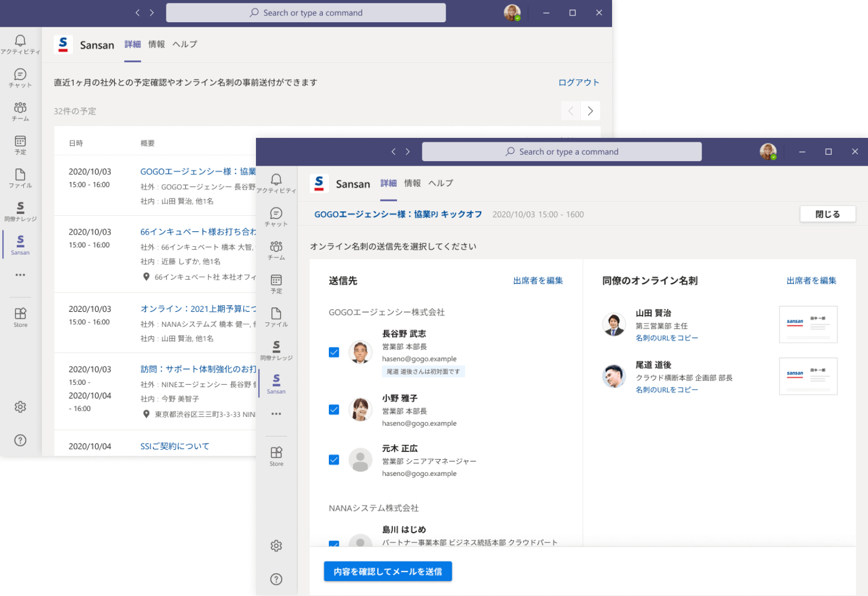The width and height of the screenshot is (868, 596).
Task: Switch to ヘルプ tab in front window
Action: click(x=441, y=183)
